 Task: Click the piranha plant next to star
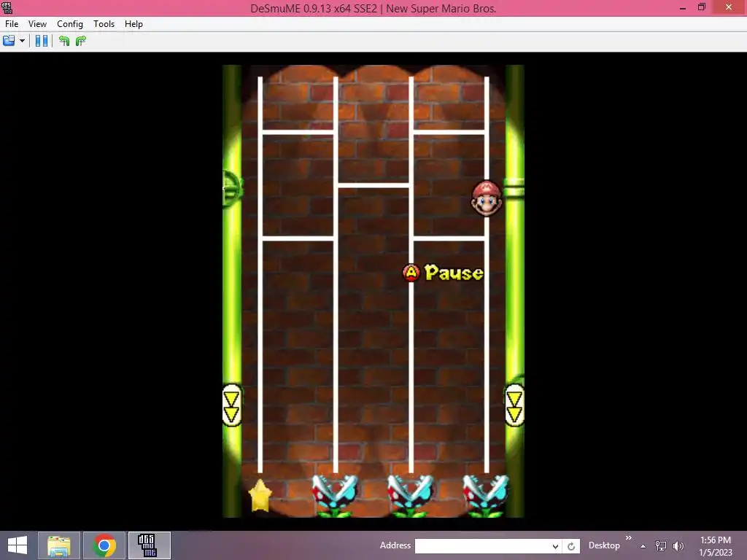click(x=335, y=495)
